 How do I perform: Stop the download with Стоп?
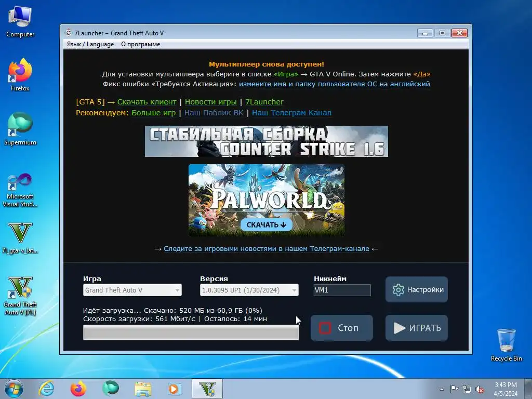pos(342,328)
